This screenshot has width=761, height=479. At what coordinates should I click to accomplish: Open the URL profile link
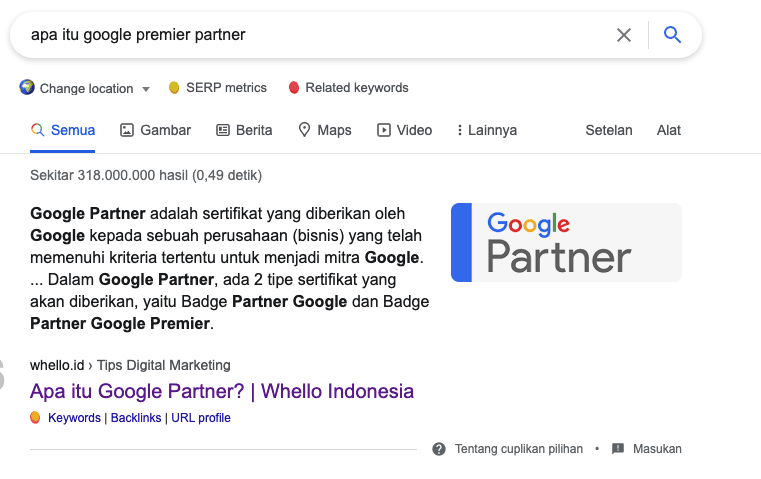click(x=200, y=418)
